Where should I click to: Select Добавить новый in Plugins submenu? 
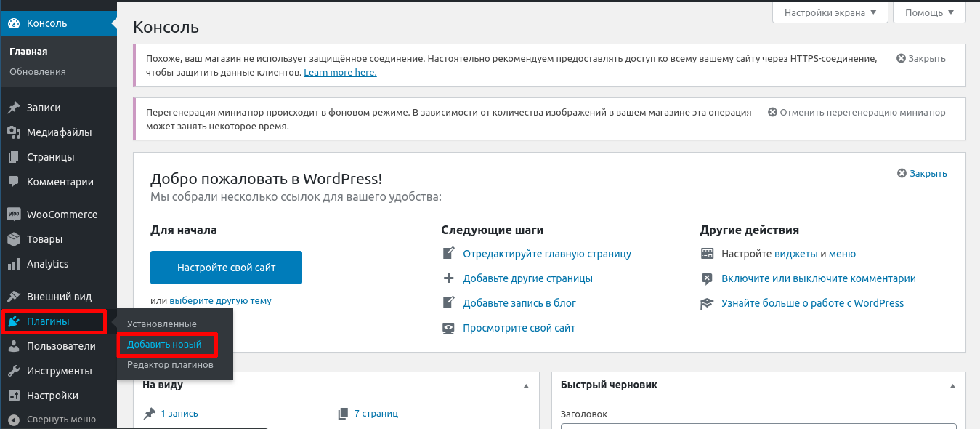[x=164, y=344]
